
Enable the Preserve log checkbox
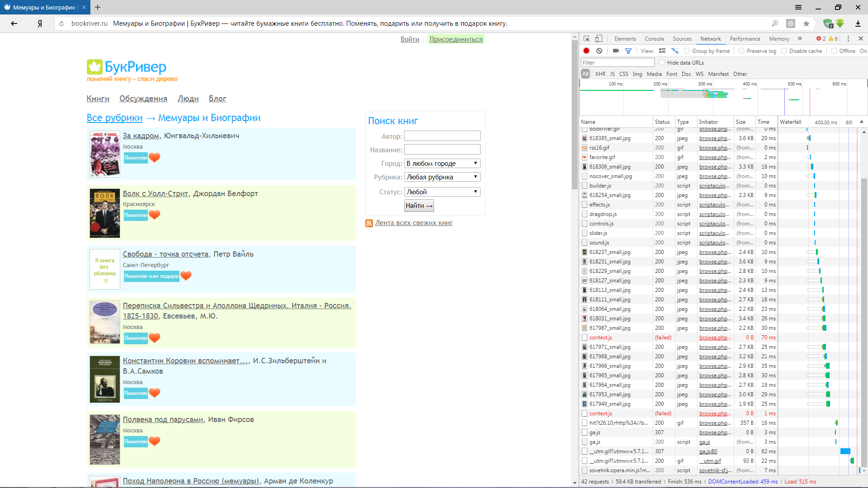pyautogui.click(x=741, y=51)
